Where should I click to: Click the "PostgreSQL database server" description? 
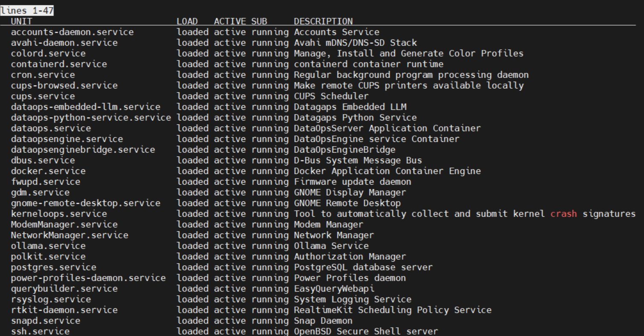point(363,267)
